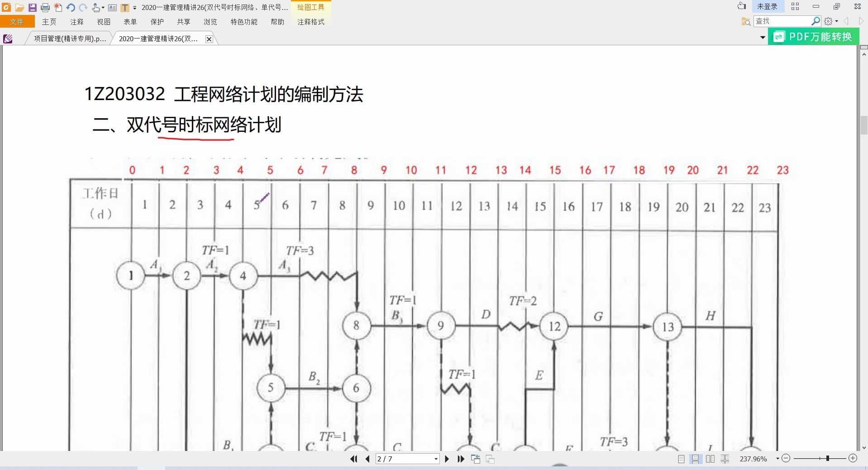
Task: Click the zoom slider handle
Action: [x=827, y=458]
